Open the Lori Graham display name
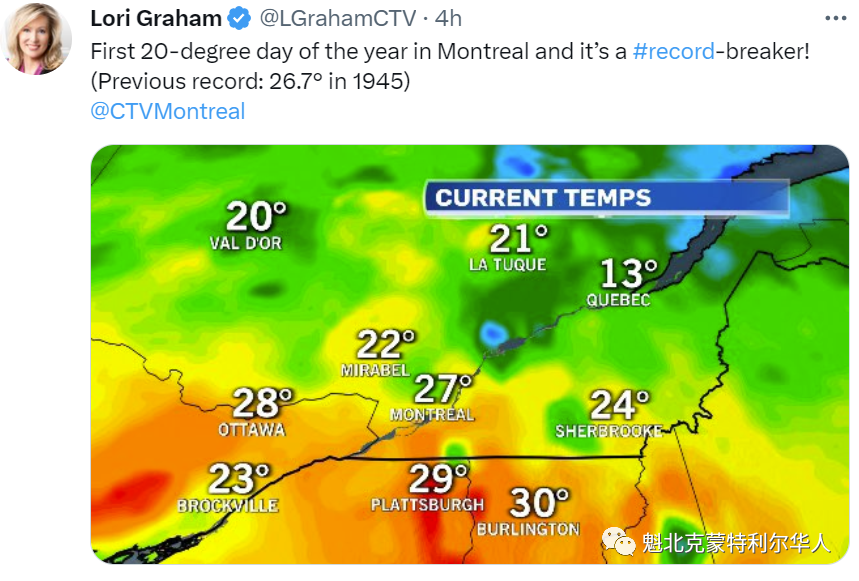This screenshot has width=859, height=581. (x=156, y=19)
